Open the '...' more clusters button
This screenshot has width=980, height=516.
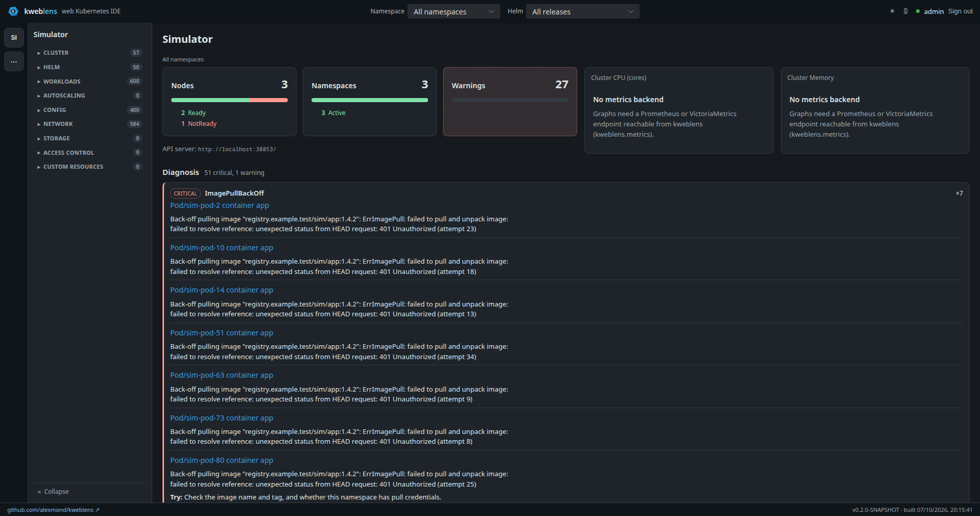click(14, 61)
